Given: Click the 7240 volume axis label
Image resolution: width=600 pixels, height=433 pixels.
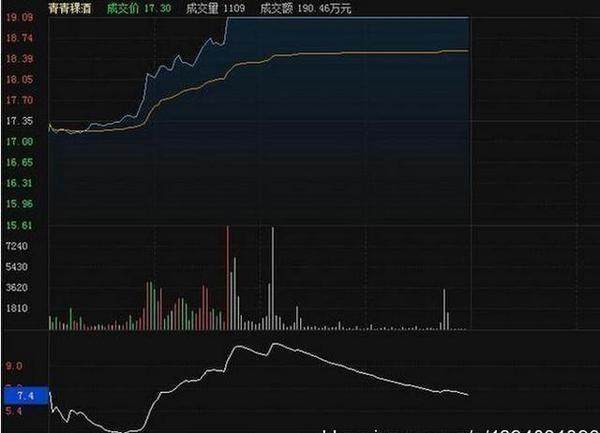Looking at the screenshot, I should (x=17, y=246).
